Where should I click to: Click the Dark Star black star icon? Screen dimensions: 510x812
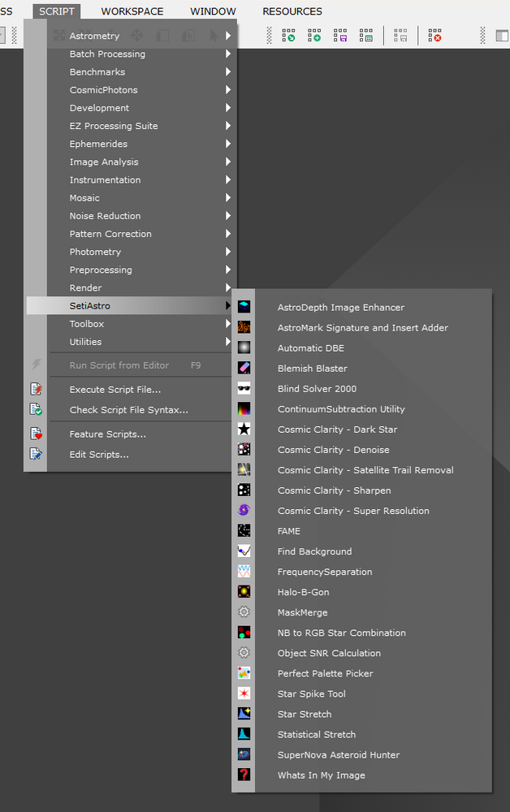pos(244,429)
